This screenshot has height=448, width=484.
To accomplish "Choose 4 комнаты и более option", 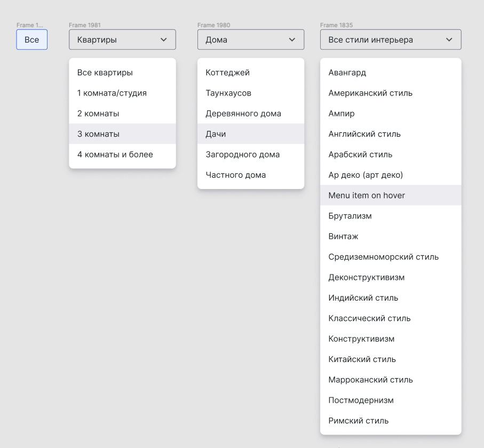I will pos(123,154).
